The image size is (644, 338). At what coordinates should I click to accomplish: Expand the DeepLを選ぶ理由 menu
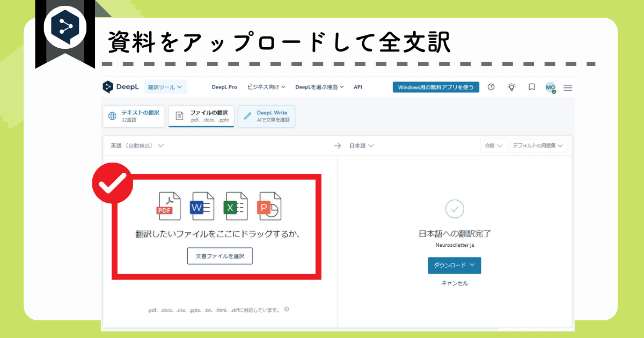click(x=319, y=87)
